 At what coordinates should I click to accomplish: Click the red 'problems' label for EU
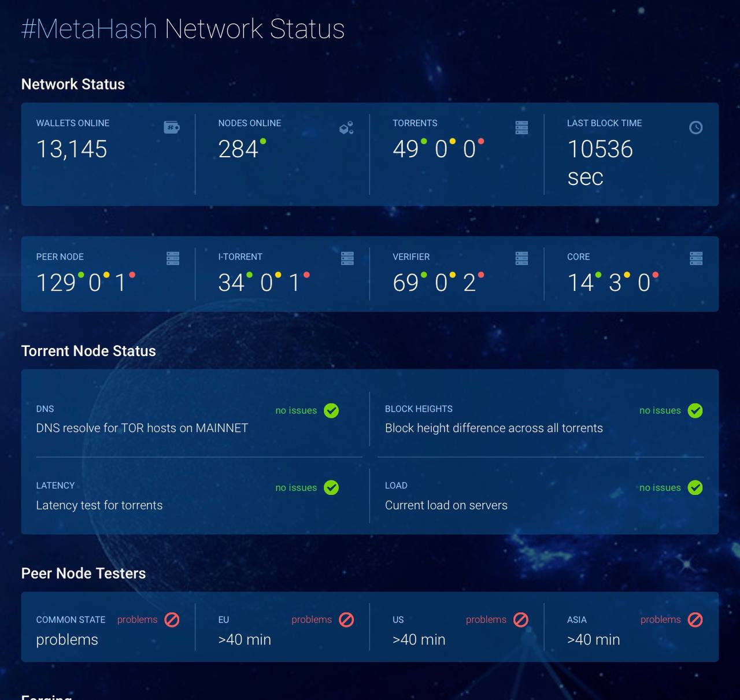pos(312,620)
